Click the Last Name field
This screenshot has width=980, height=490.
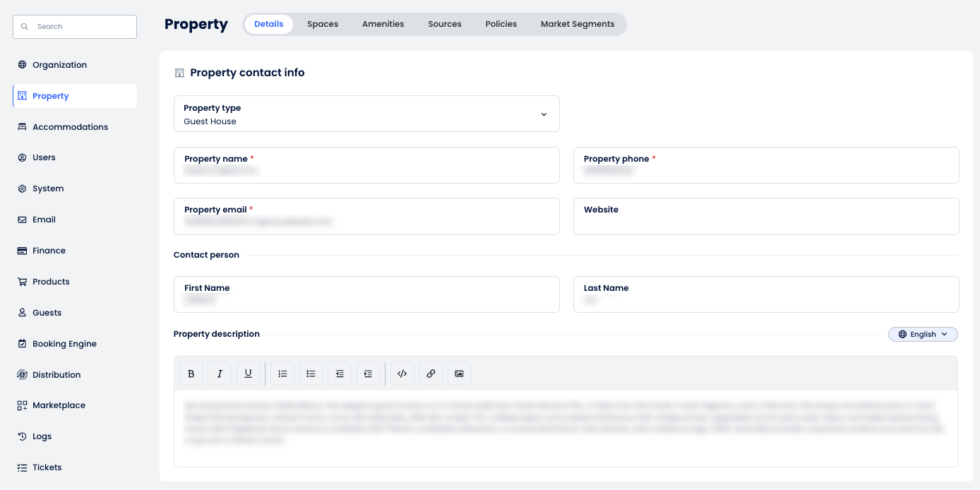pos(766,294)
